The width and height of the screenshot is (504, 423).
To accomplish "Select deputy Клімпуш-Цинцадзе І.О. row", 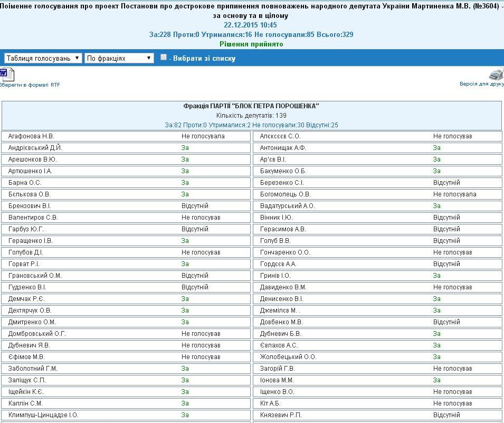I will [x=44, y=415].
